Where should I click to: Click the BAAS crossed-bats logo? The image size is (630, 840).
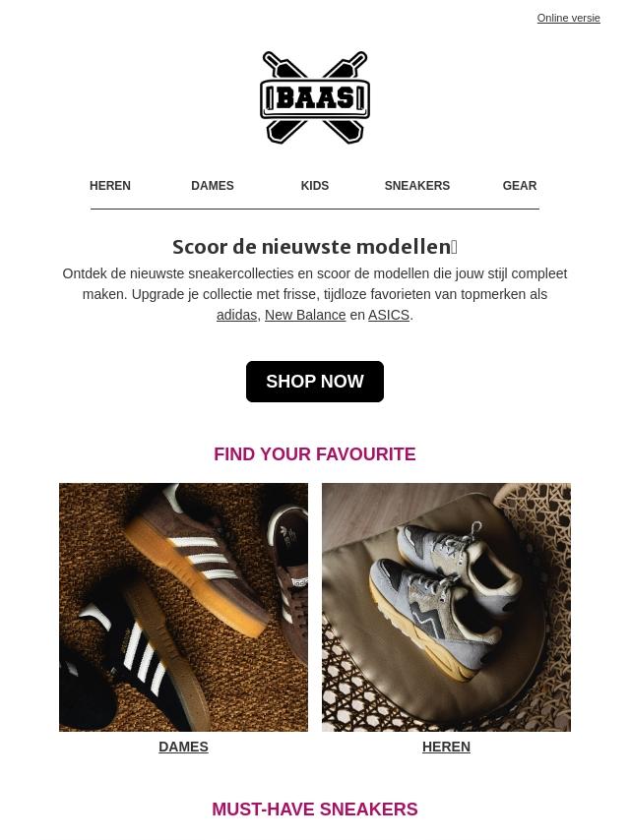[315, 97]
